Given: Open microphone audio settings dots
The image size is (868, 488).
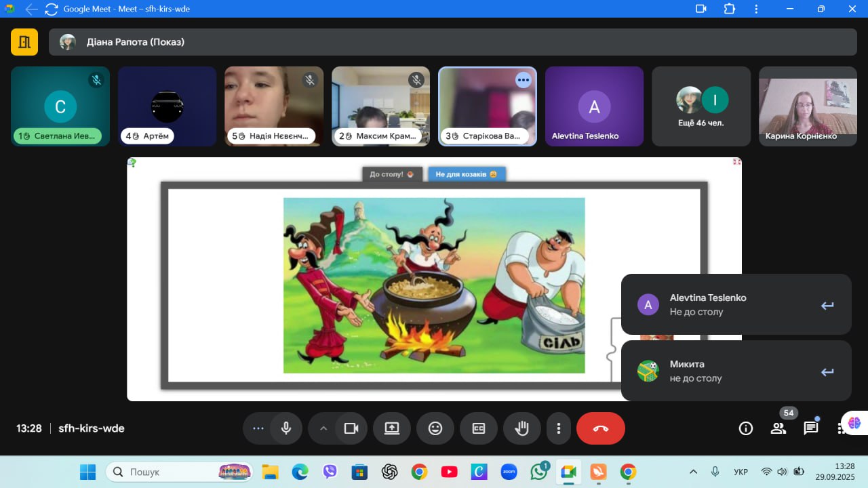Looking at the screenshot, I should [x=258, y=428].
